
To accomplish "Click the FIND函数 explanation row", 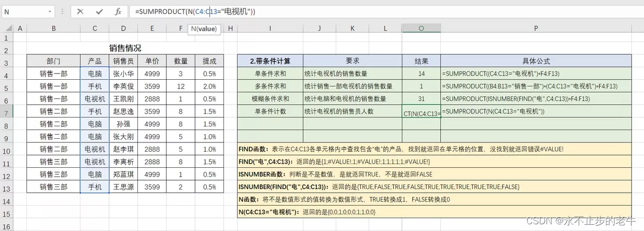I will pyautogui.click(x=435, y=149).
